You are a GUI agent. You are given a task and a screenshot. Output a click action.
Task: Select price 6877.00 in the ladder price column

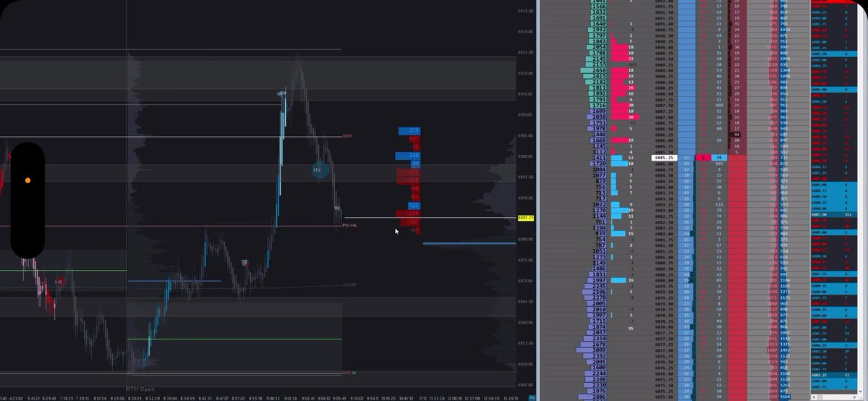pos(665,350)
